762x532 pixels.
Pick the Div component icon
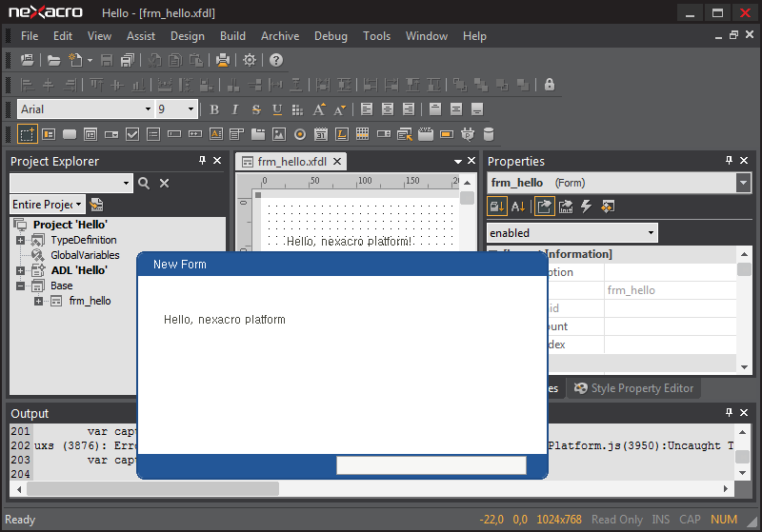pos(49,134)
